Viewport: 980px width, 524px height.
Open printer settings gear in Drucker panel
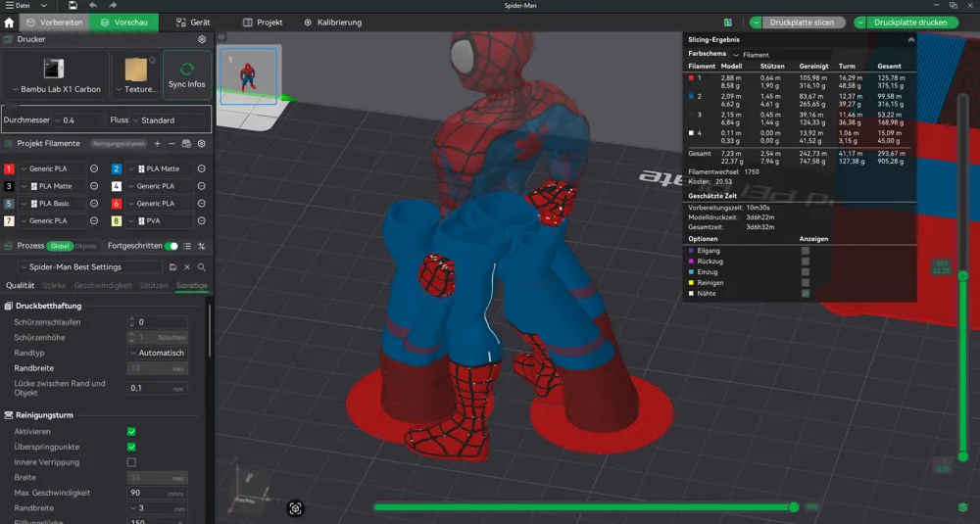click(202, 39)
